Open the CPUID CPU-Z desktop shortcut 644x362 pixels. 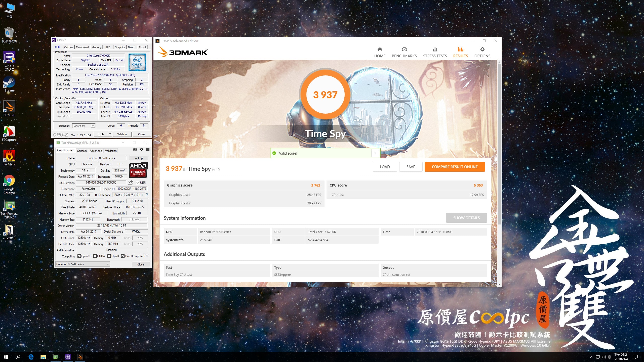[x=9, y=61]
